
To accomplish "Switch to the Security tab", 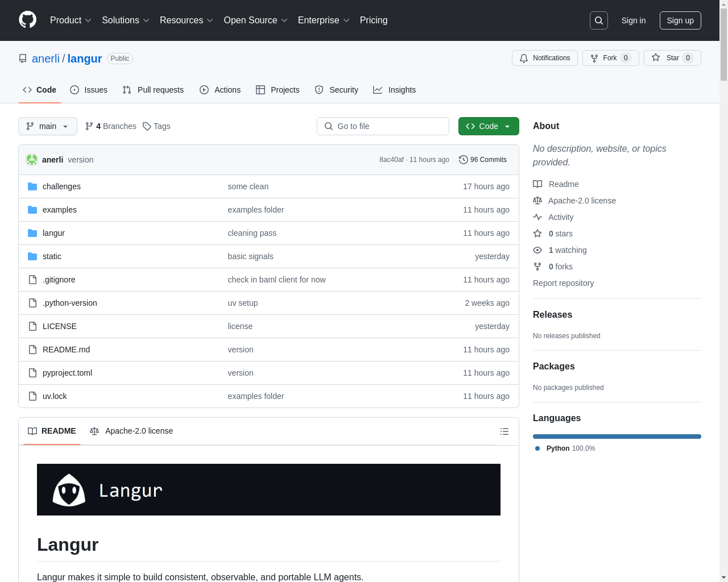I will [x=337, y=90].
